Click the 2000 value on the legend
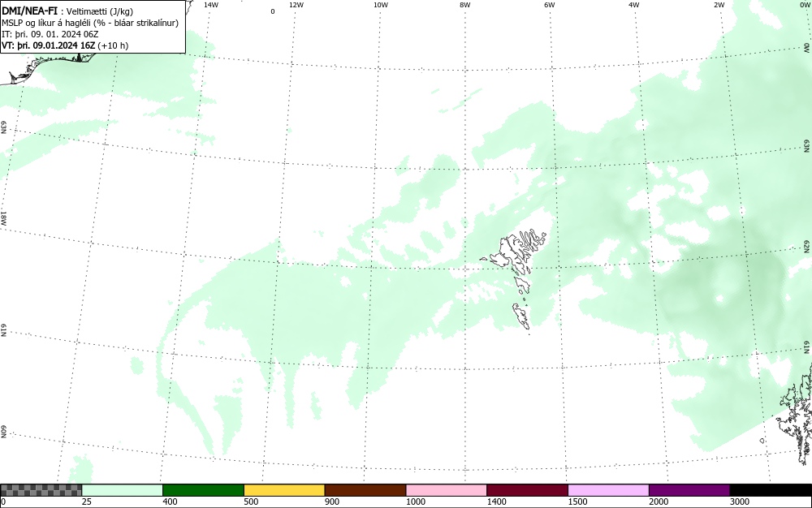 coord(659,502)
